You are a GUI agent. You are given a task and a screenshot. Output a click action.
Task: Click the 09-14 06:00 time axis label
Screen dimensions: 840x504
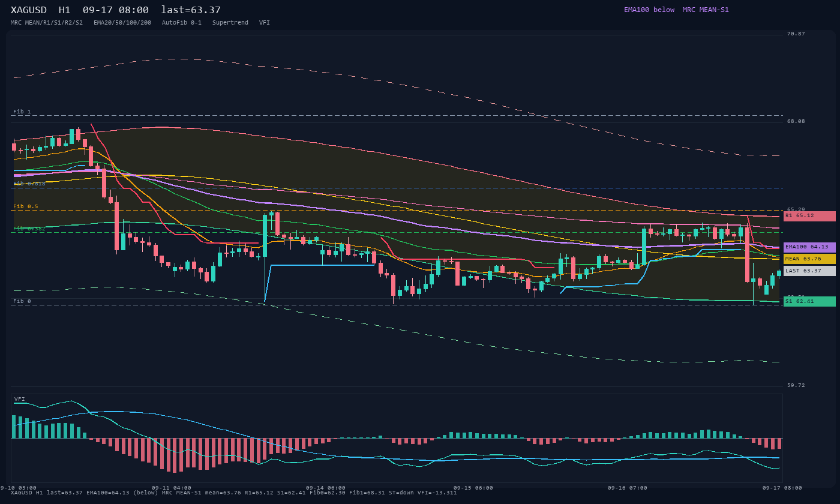tap(326, 488)
